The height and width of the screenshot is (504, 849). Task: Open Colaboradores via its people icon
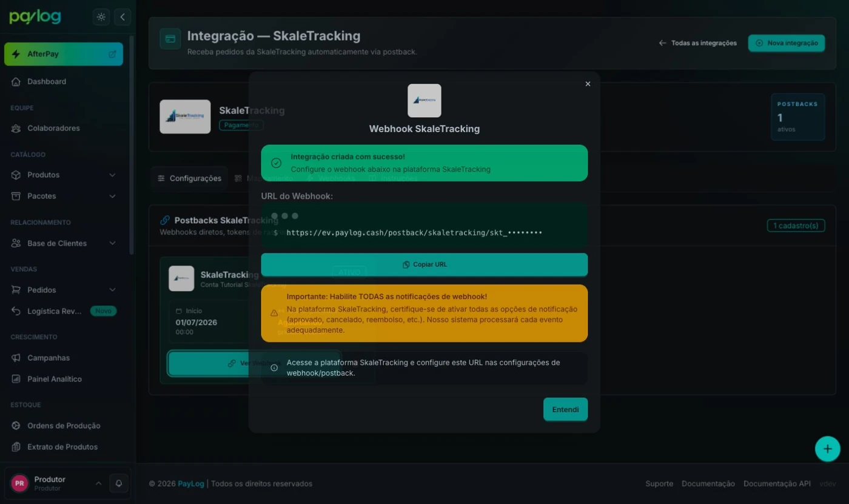point(16,128)
